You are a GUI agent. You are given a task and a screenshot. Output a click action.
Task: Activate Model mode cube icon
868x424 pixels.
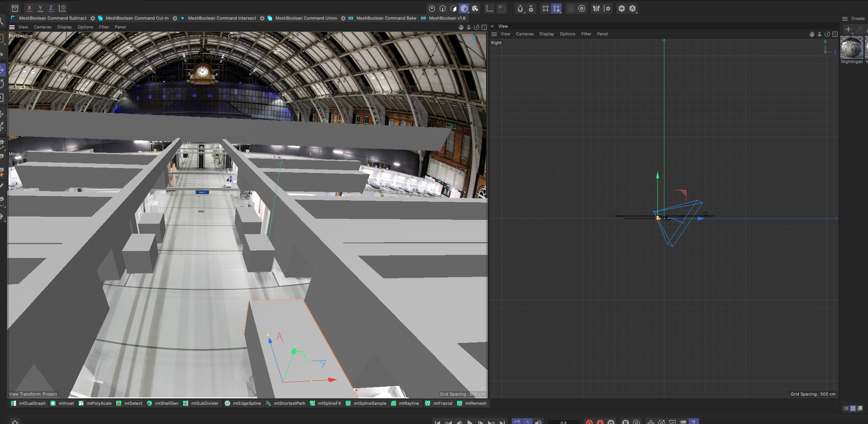tap(464, 8)
